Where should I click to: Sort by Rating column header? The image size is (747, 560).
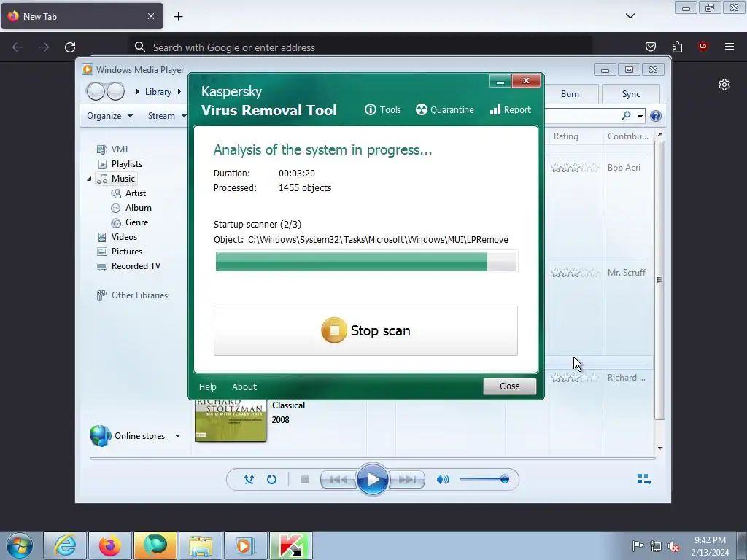tap(565, 136)
